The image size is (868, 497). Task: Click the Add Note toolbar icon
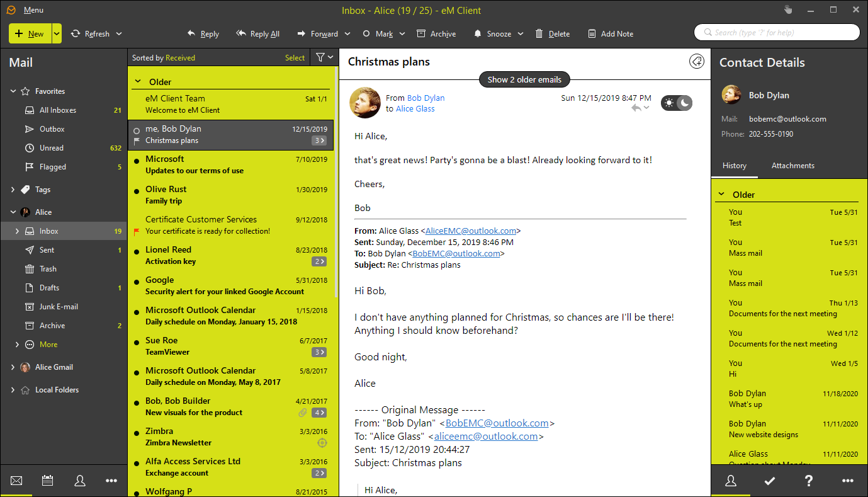(592, 34)
